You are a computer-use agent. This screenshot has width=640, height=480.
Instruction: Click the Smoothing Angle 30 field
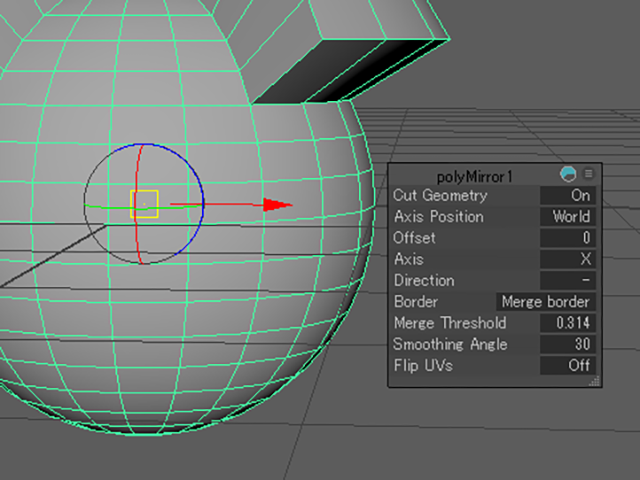click(568, 344)
